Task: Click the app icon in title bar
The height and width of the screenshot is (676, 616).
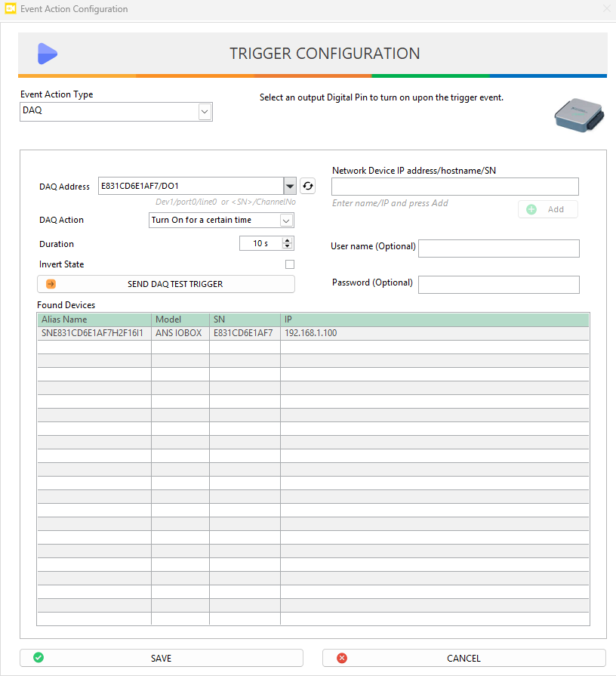Action: [x=10, y=9]
